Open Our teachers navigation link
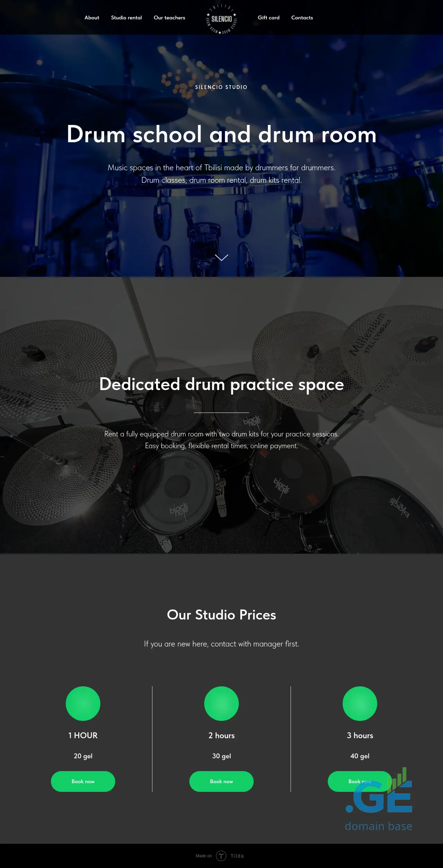This screenshot has height=868, width=443. pos(169,18)
